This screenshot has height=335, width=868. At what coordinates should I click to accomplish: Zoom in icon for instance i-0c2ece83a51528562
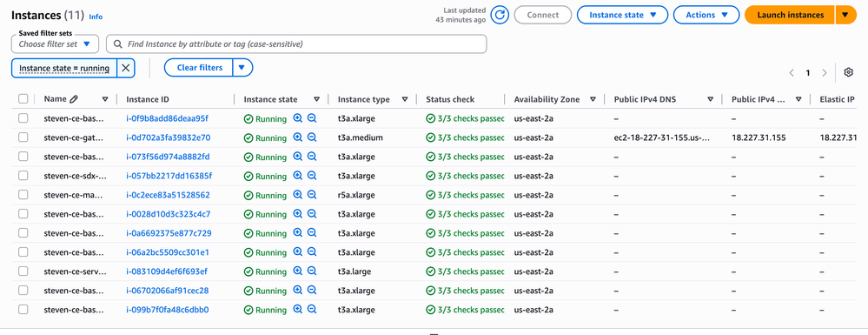coord(298,195)
